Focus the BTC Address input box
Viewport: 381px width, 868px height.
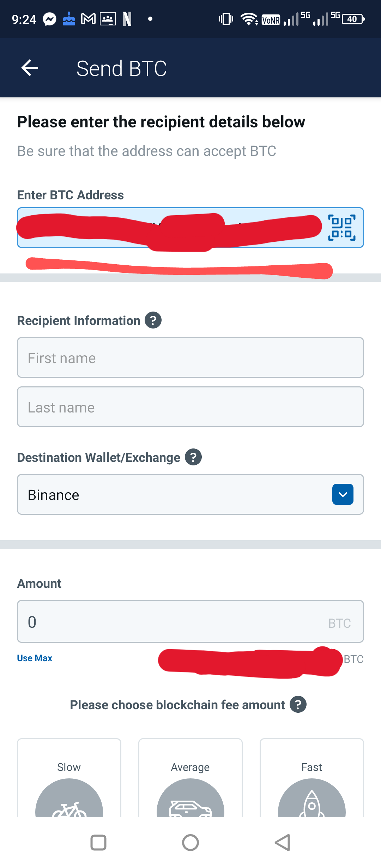click(190, 228)
